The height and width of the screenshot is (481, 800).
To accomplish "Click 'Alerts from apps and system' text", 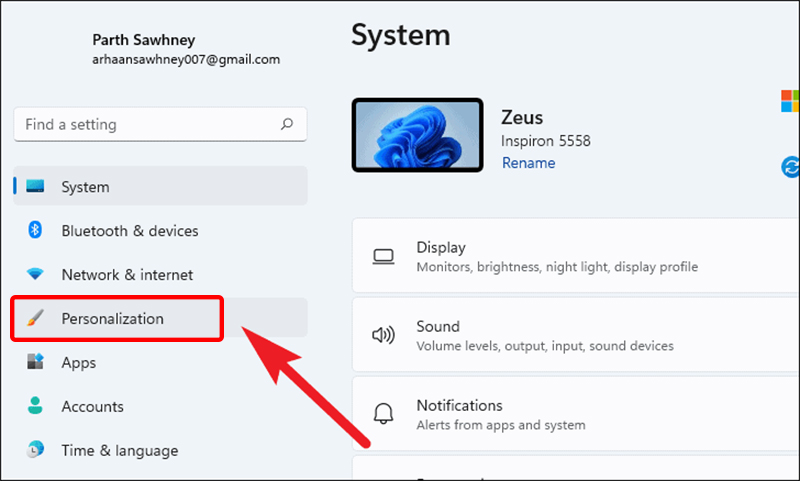I will 501,425.
